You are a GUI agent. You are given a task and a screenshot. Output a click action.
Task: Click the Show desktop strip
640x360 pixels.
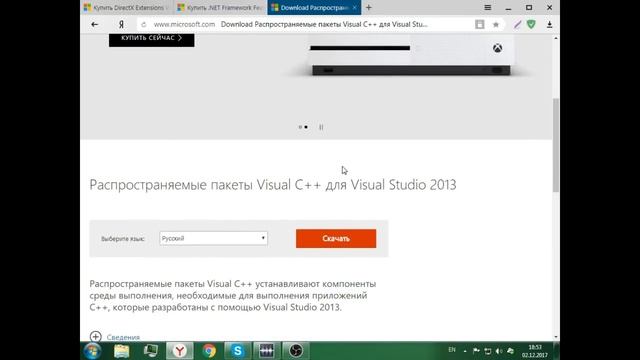(556, 351)
